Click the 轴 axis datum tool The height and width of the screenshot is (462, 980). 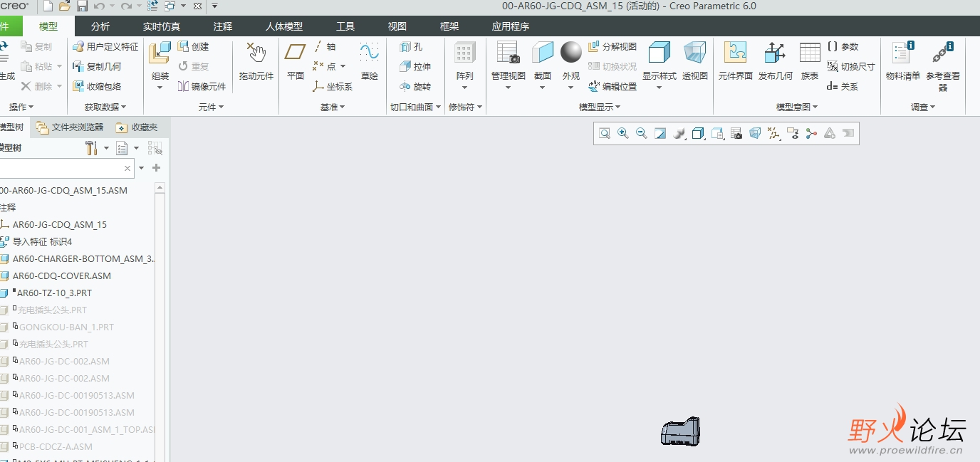(324, 46)
